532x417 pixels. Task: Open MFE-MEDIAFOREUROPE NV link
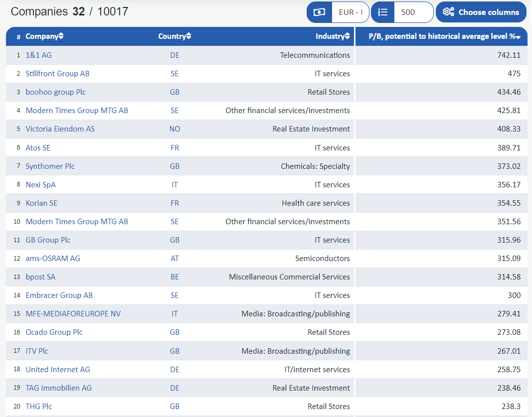point(73,313)
